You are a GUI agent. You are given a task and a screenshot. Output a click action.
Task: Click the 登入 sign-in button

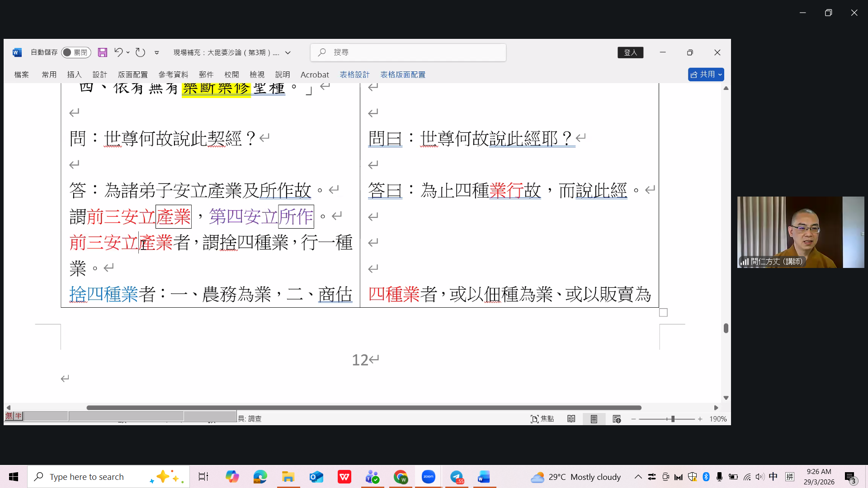630,52
